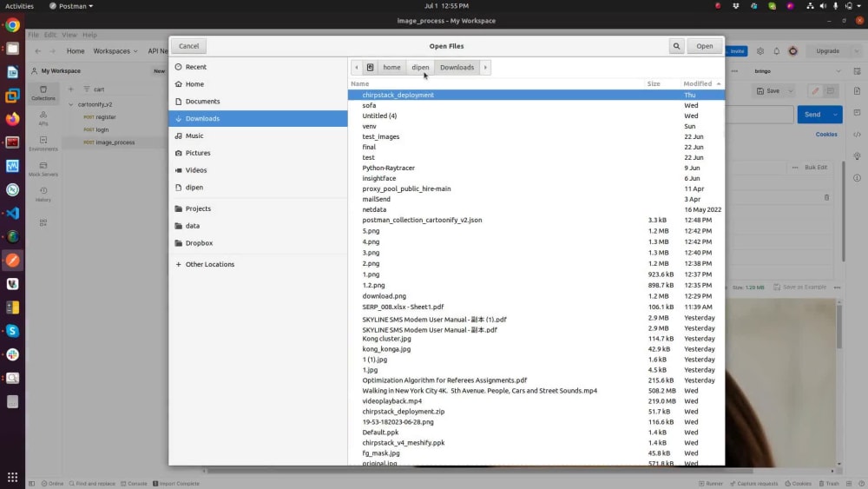Open the Projects bookmark folder
The image size is (868, 489).
coord(258,208)
